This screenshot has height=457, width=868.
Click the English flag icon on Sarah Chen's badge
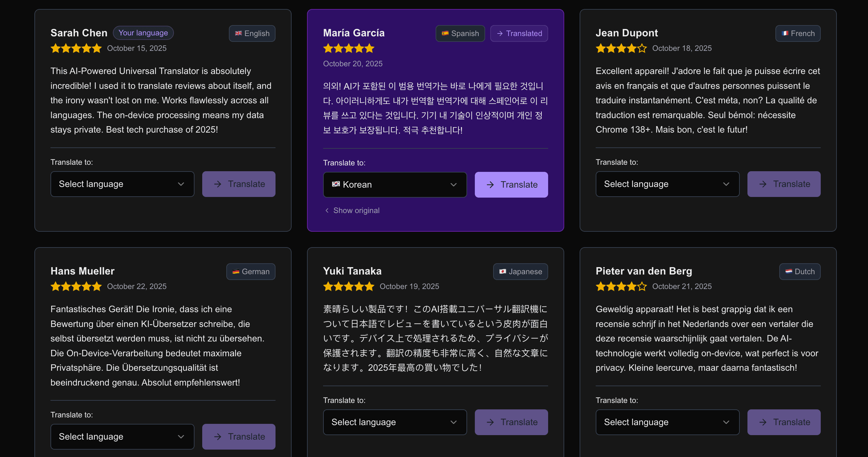click(239, 33)
